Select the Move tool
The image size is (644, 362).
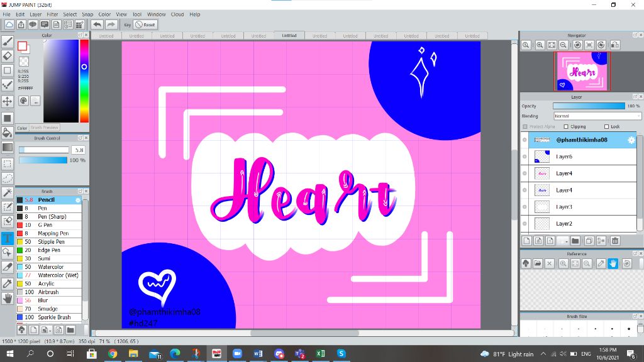click(x=8, y=101)
